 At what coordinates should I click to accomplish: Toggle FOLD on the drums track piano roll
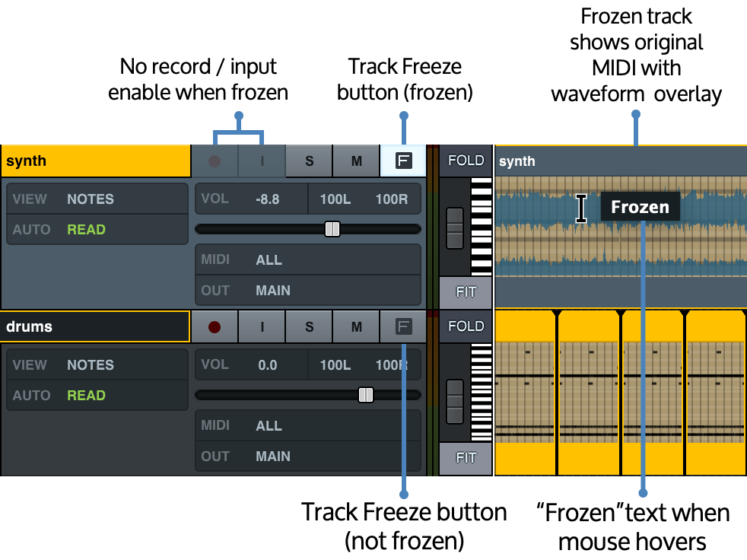tap(465, 326)
